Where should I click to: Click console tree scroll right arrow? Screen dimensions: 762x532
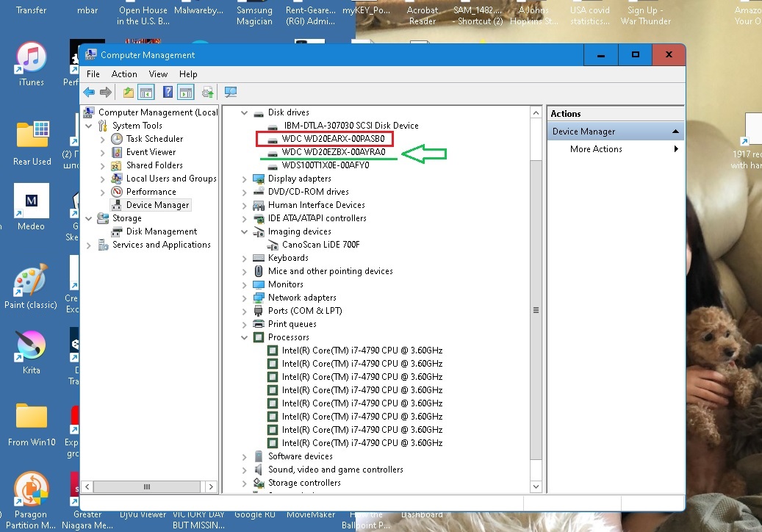coord(211,486)
